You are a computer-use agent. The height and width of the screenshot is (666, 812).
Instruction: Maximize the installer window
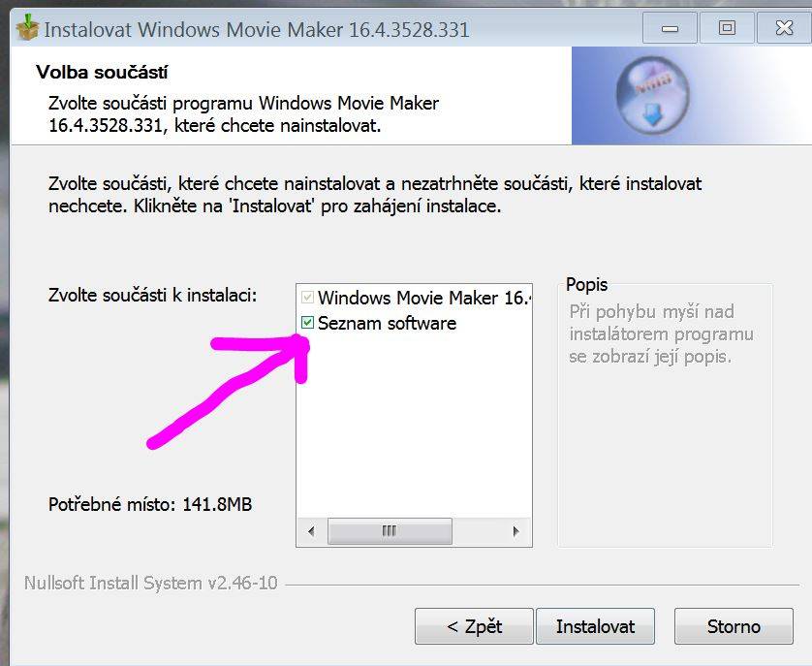click(727, 28)
